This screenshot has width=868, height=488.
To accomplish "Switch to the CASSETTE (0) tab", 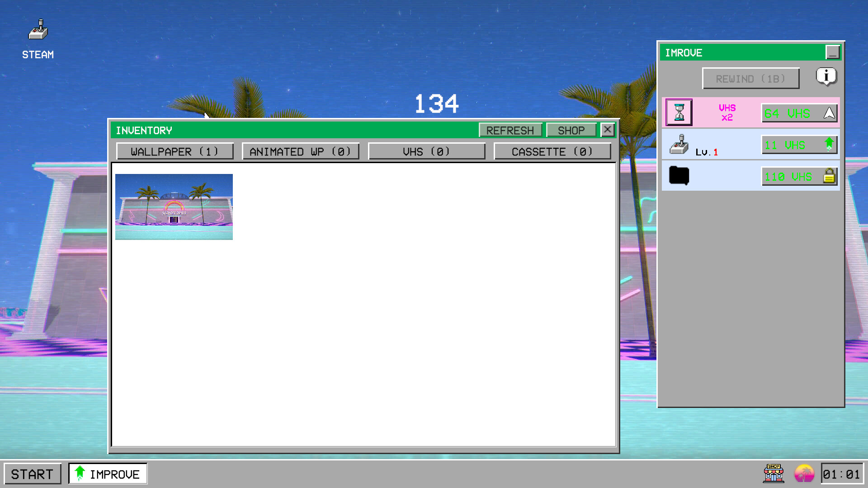I will point(552,151).
